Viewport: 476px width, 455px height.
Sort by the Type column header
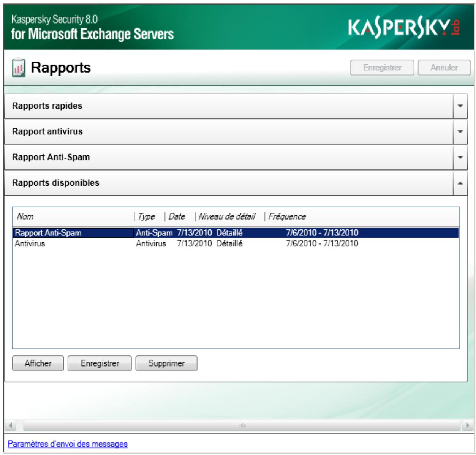149,216
